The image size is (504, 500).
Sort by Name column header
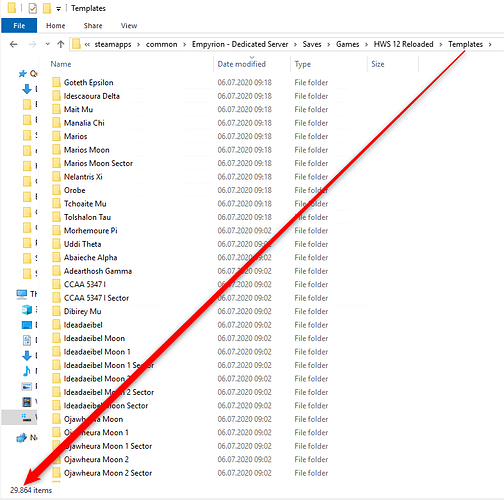tap(61, 64)
